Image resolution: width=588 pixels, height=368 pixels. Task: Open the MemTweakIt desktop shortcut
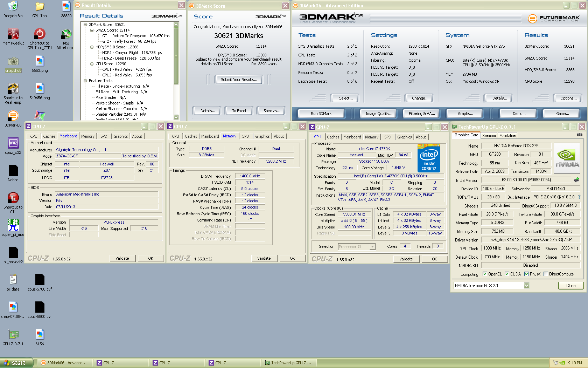(13, 37)
